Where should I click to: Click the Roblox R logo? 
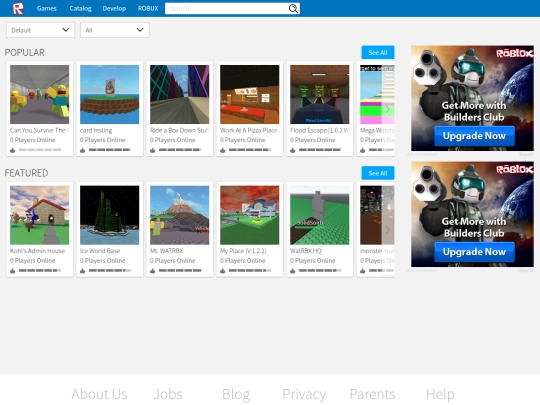pos(18,8)
